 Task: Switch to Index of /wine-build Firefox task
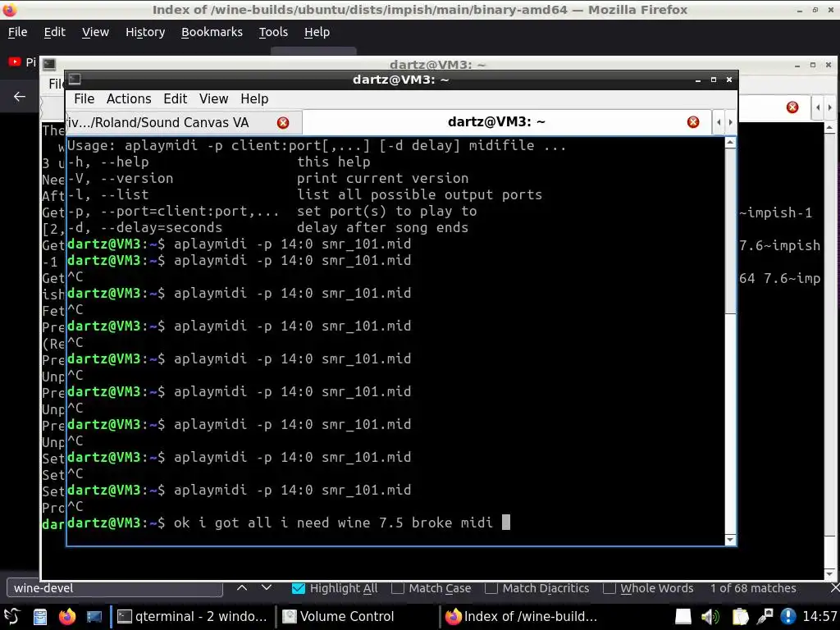point(522,617)
